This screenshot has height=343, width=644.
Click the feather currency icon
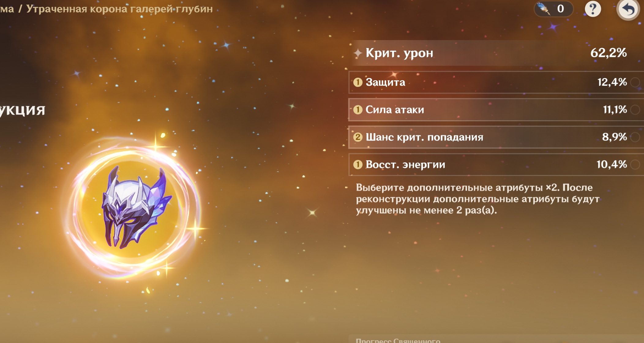[x=544, y=9]
